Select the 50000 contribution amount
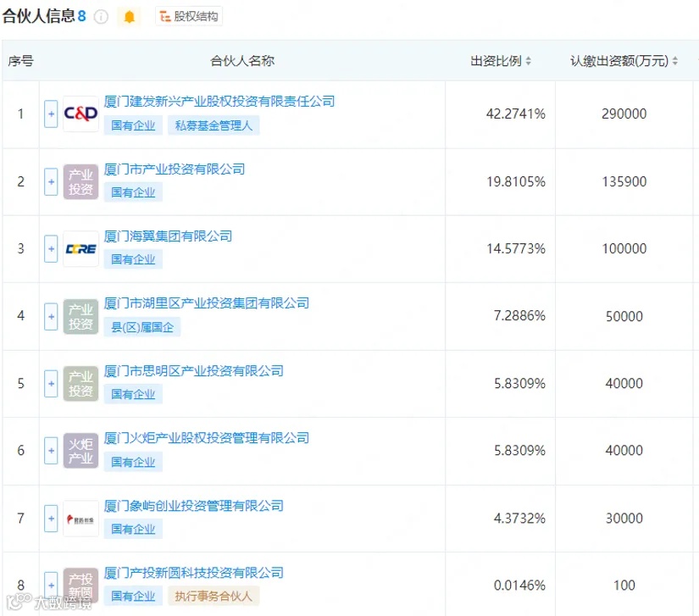699x616 pixels. tap(624, 316)
